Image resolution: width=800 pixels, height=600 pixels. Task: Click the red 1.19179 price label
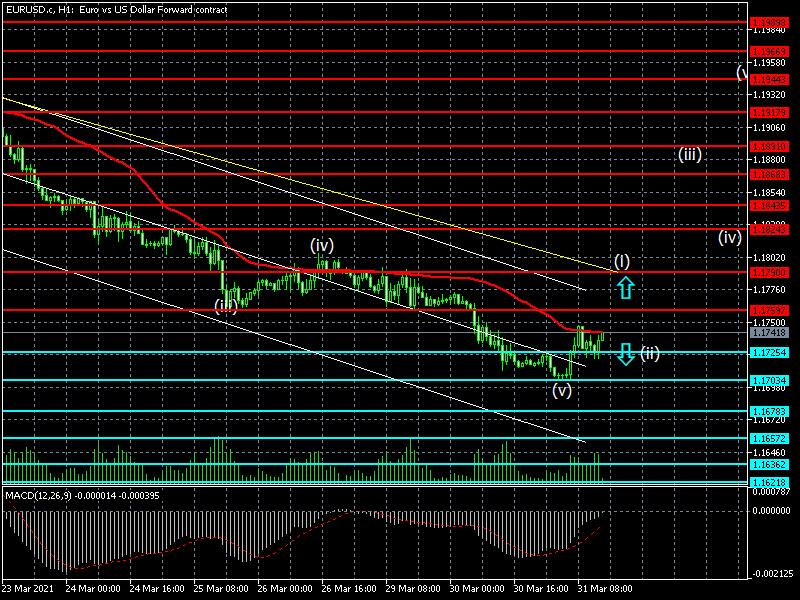768,112
